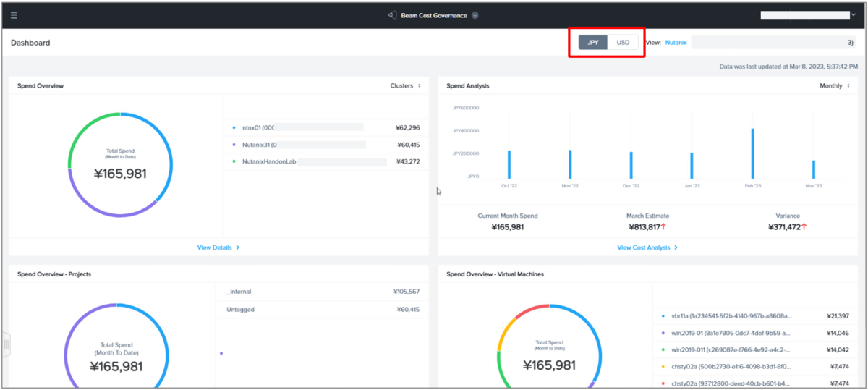Expand the collapsed left side panel handle
Screen dimensions: 868x390
coord(7,344)
